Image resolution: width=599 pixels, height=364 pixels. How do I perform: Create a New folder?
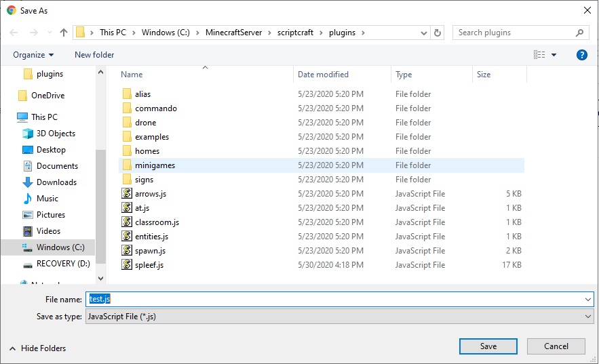coord(94,55)
